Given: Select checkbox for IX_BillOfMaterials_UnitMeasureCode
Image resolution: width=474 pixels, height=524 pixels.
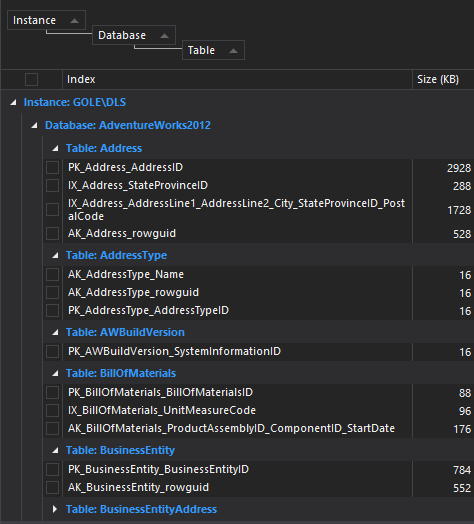Looking at the screenshot, I should 52,410.
